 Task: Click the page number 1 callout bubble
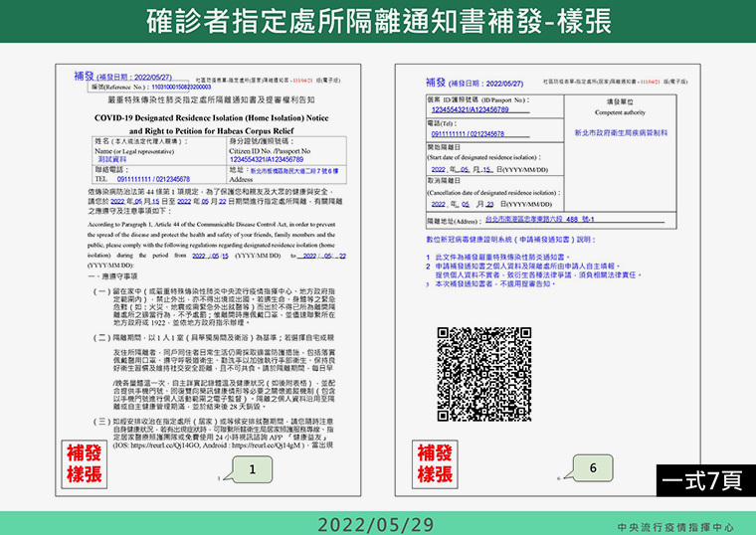tap(252, 469)
